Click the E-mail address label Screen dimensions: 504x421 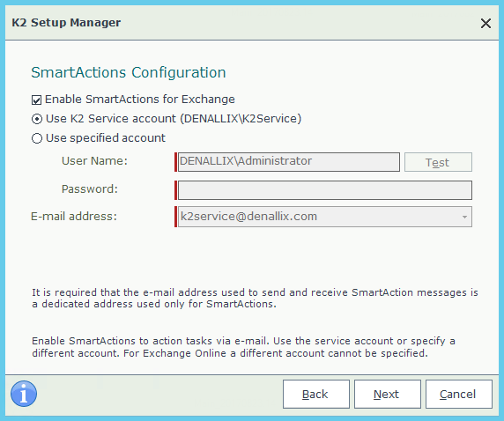pyautogui.click(x=74, y=217)
